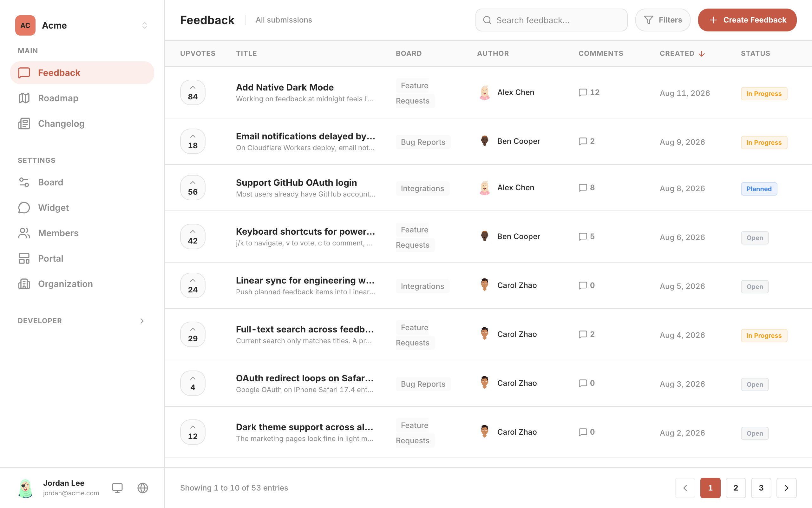Open the Acme workspace switcher
The image size is (812, 508).
coord(82,25)
